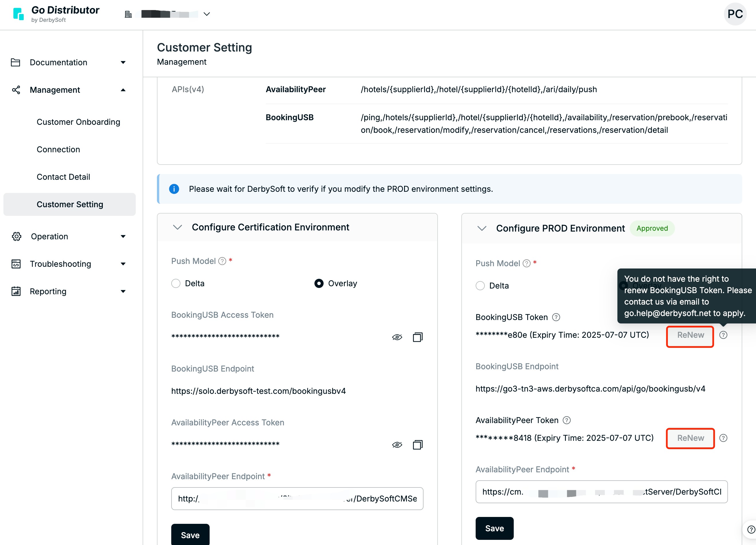Expand the Reporting menu arrow
756x545 pixels.
123,291
